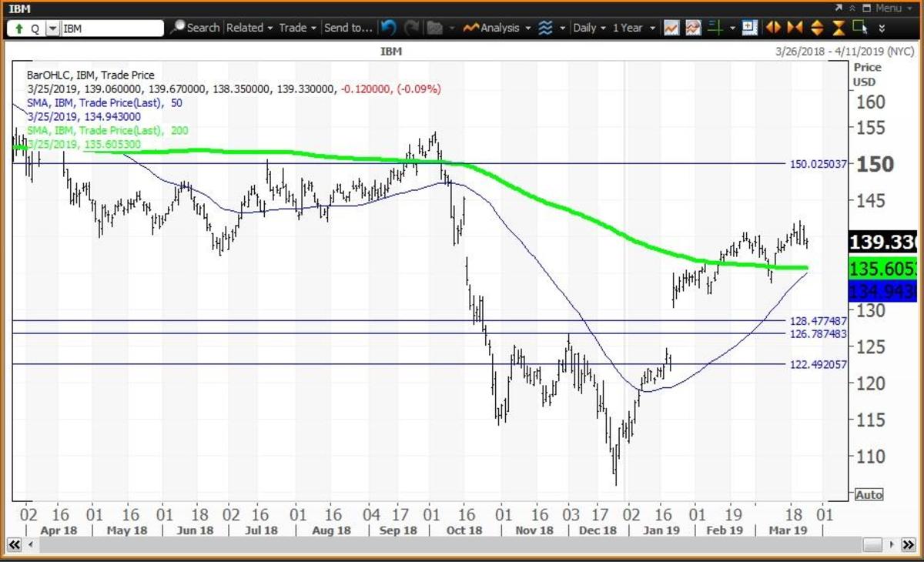
Task: Click the IBM ticker input field
Action: click(112, 28)
